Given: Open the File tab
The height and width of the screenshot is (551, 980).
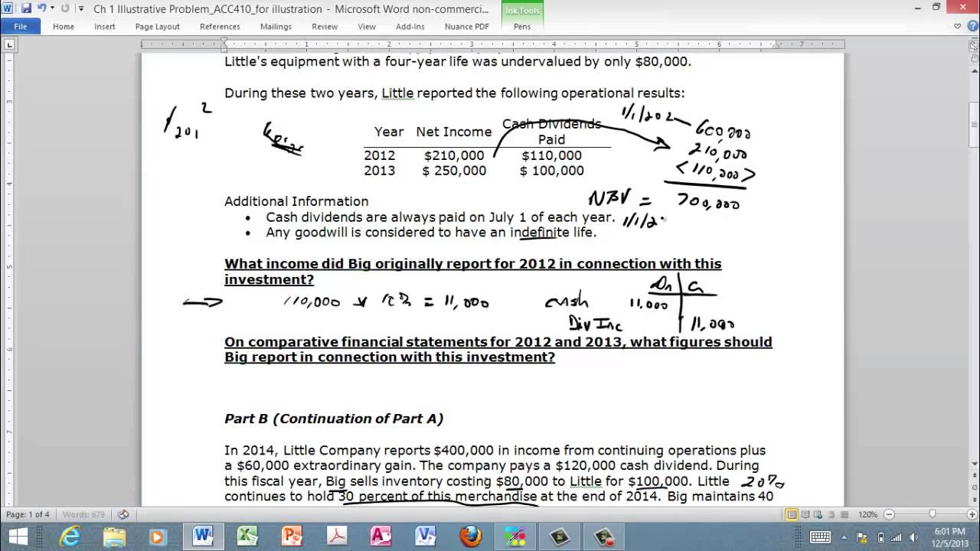Looking at the screenshot, I should point(21,26).
